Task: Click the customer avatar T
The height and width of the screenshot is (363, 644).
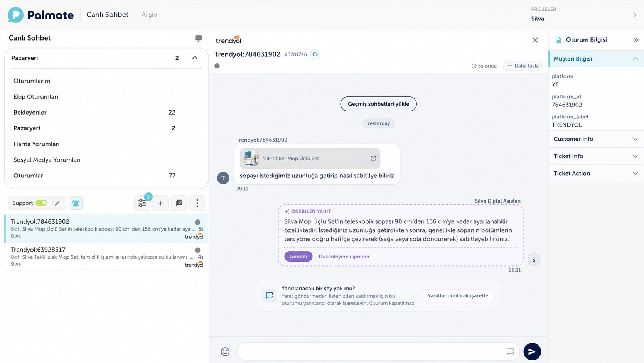Action: [x=223, y=178]
